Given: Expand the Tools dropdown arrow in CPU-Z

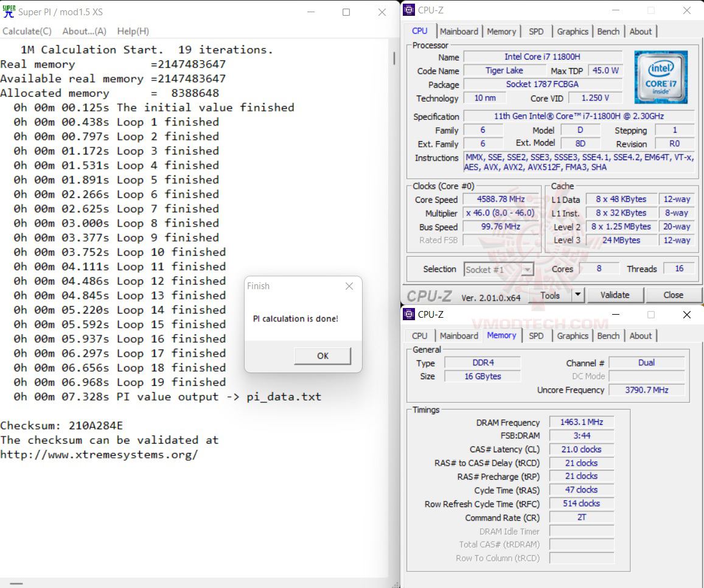Looking at the screenshot, I should [x=578, y=295].
